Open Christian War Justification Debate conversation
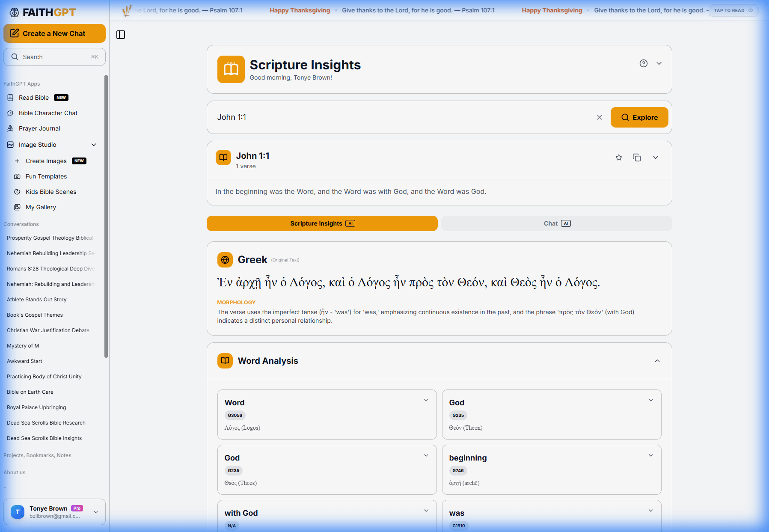The image size is (769, 532). [x=48, y=330]
